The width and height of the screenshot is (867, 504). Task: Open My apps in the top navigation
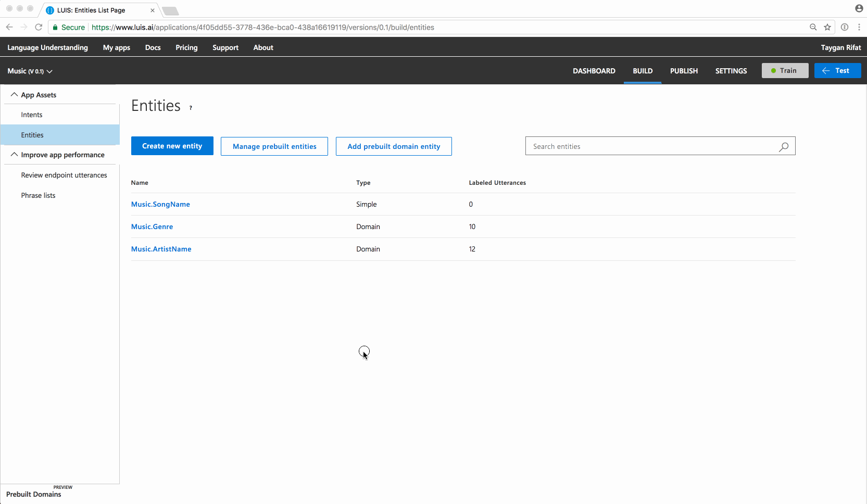(117, 47)
